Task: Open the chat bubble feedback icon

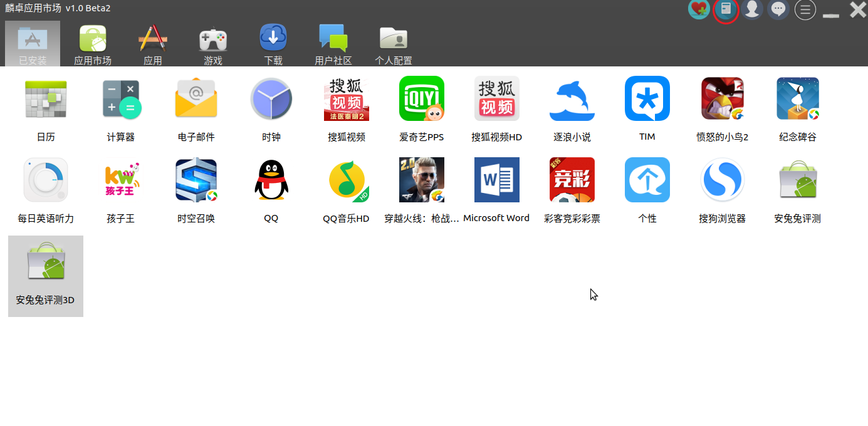Action: tap(778, 9)
